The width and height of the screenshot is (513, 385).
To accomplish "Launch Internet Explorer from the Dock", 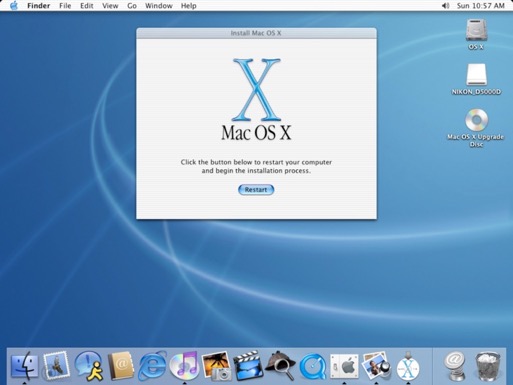I will coord(152,366).
